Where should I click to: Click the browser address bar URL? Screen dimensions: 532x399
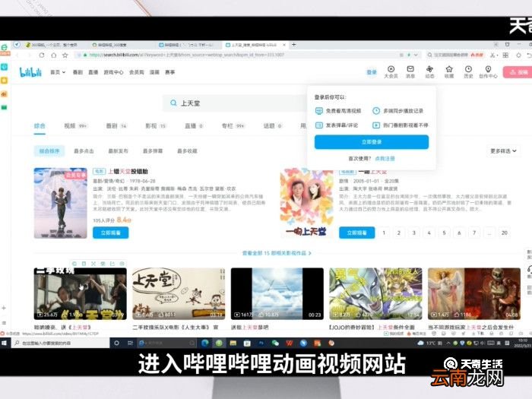click(187, 55)
